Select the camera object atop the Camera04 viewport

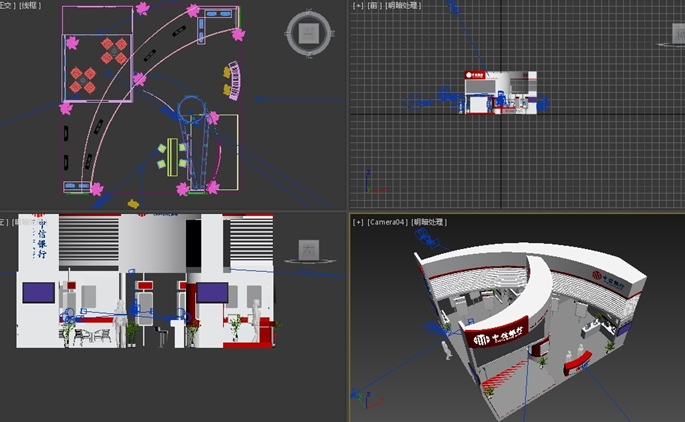tap(426, 238)
